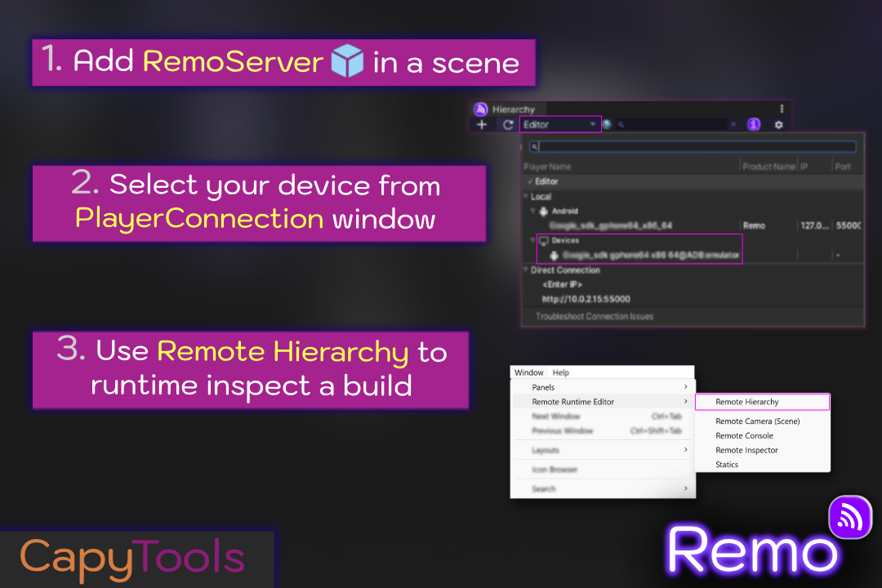This screenshot has height=588, width=882.
Task: Select the checked Editor player entry
Action: click(693, 181)
